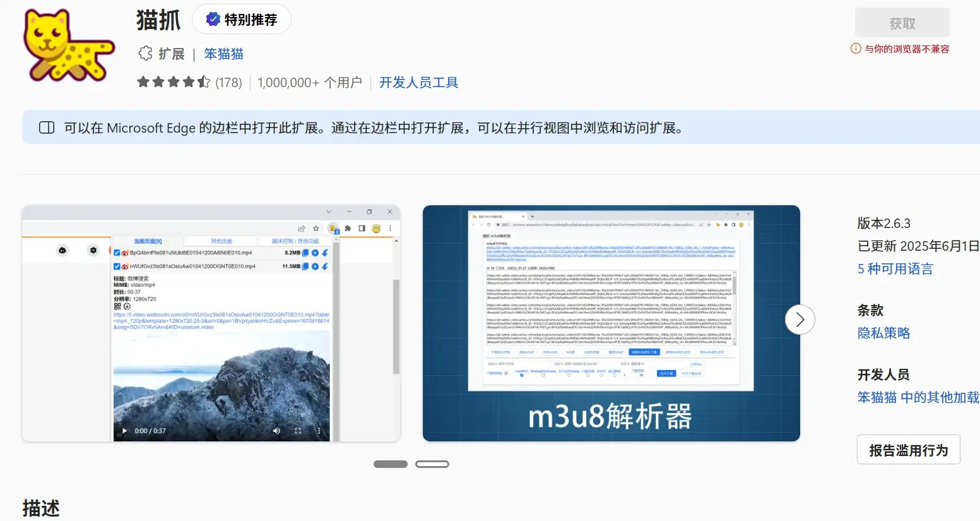Click the 报告滥用行为 button
The width and height of the screenshot is (980, 521).
tap(908, 450)
